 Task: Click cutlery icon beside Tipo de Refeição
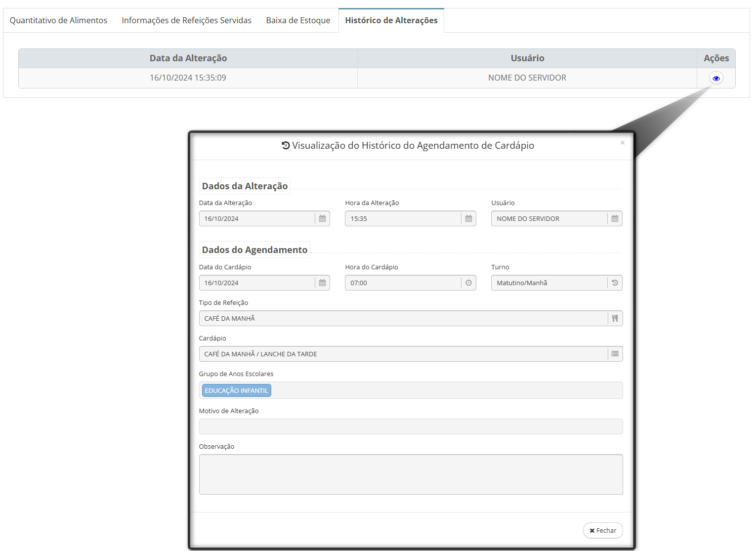pyautogui.click(x=615, y=318)
